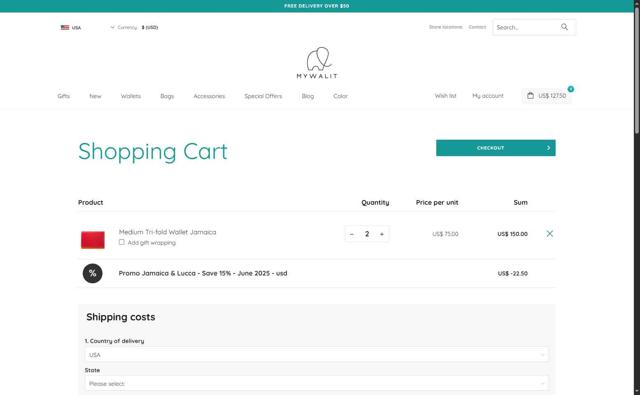Click the US$ -22.50 discount amount
640x395 pixels.
point(513,273)
